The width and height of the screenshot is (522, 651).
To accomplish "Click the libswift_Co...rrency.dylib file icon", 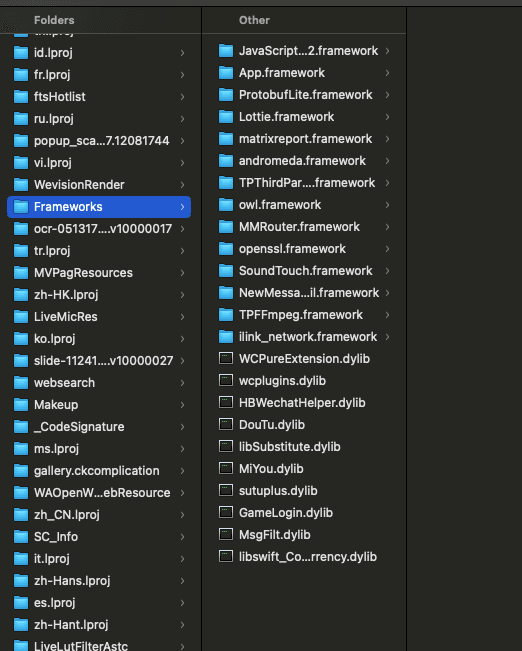I will point(226,556).
